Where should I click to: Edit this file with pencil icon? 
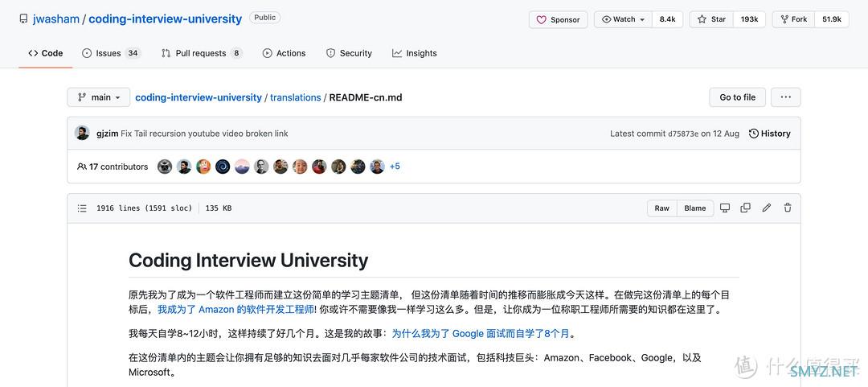tap(767, 208)
